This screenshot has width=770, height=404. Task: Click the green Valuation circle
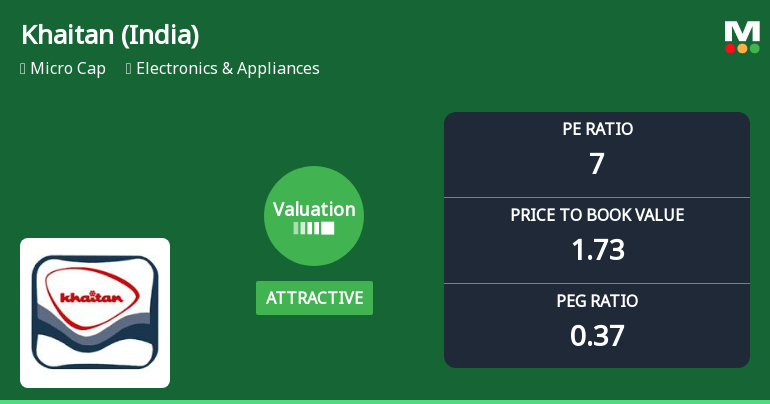point(314,216)
